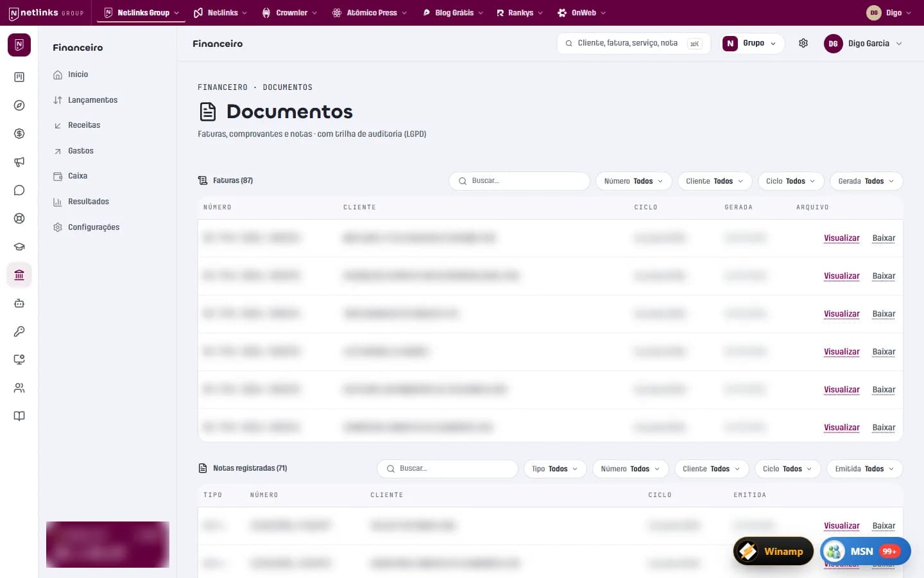This screenshot has width=924, height=578.
Task: Expand the Ciclo filter in the Faturas section
Action: click(x=791, y=181)
